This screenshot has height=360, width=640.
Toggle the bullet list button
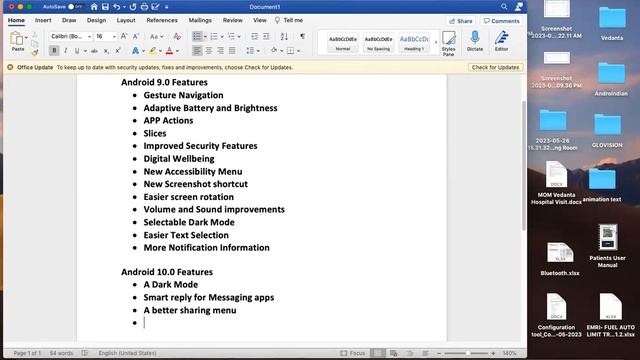coord(197,36)
